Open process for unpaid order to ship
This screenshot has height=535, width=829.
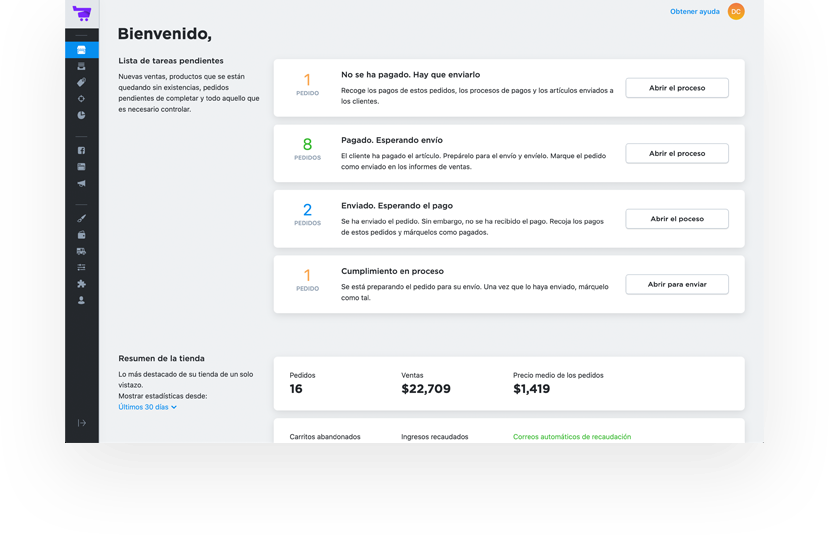coord(677,88)
